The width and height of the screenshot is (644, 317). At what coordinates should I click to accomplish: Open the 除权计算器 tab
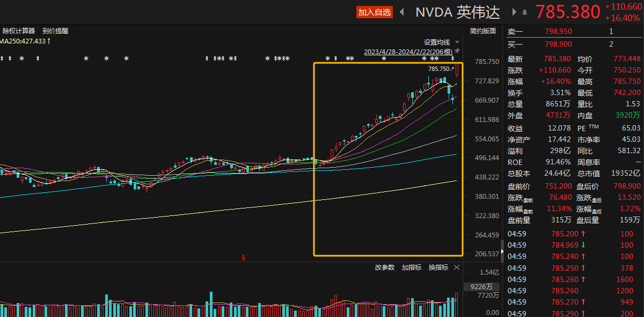pos(19,31)
